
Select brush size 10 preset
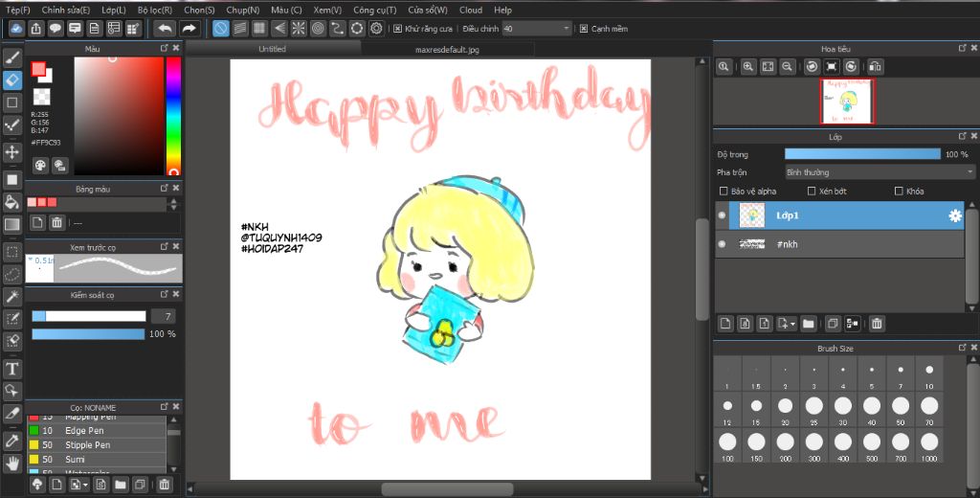click(929, 374)
